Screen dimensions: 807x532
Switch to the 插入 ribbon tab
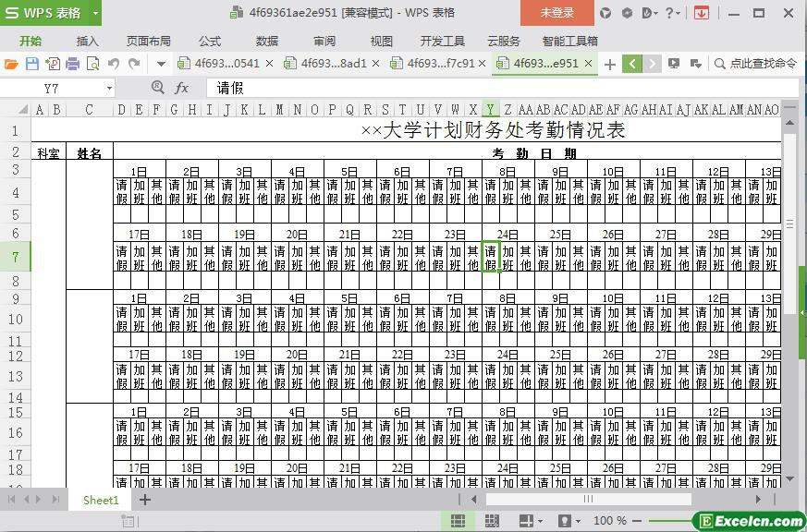pos(88,42)
